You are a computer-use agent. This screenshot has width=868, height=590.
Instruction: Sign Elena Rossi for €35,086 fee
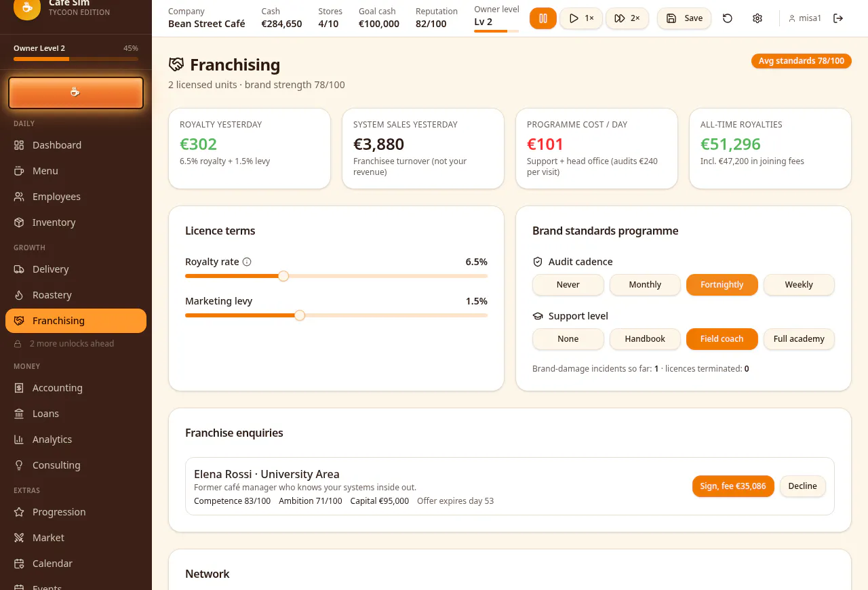coord(733,486)
